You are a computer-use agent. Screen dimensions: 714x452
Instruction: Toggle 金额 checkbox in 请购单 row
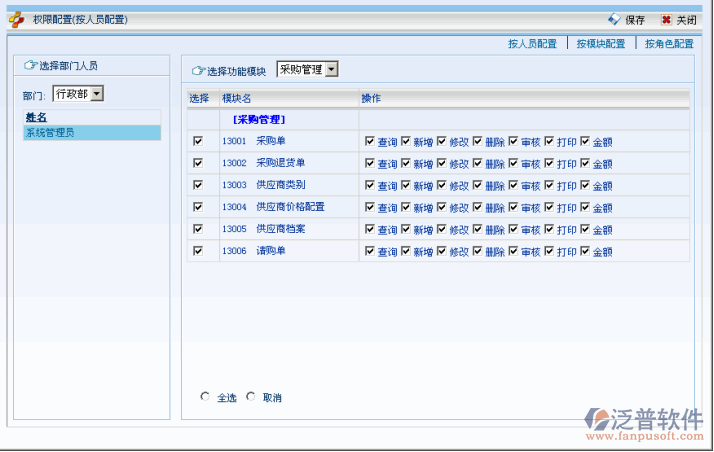tap(586, 251)
